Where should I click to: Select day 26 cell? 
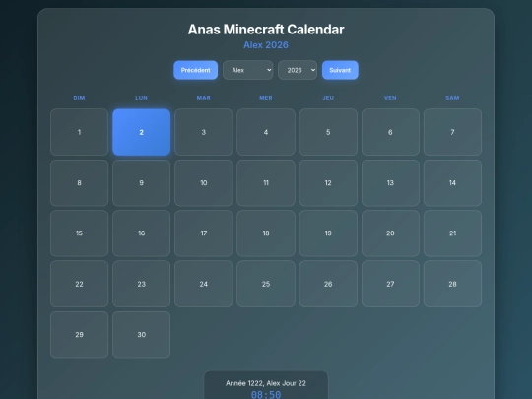click(328, 284)
